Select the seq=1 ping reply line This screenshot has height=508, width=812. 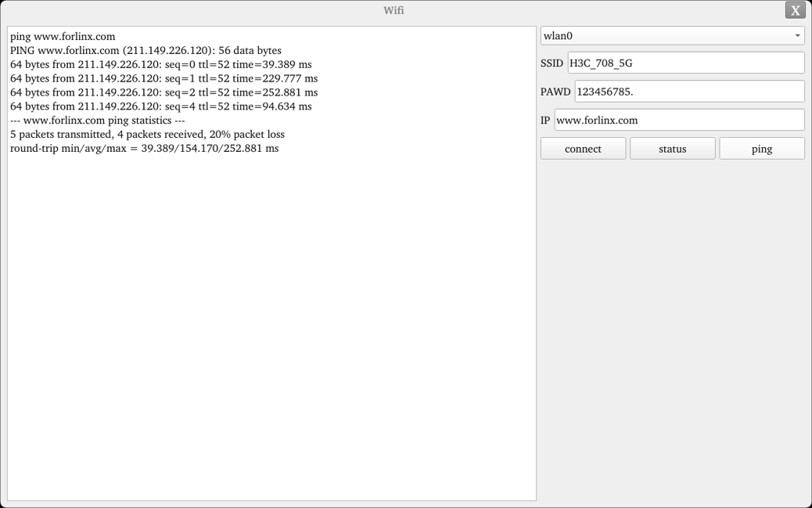[x=163, y=79]
